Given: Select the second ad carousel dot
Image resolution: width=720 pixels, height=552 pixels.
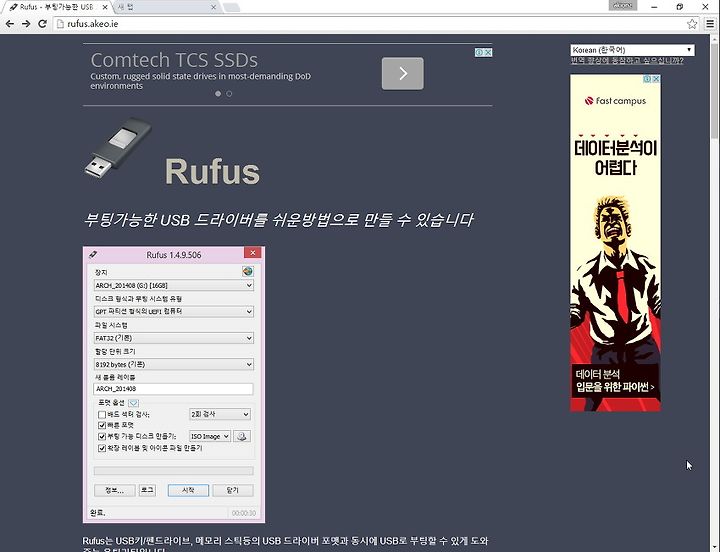Looking at the screenshot, I should pyautogui.click(x=229, y=94).
